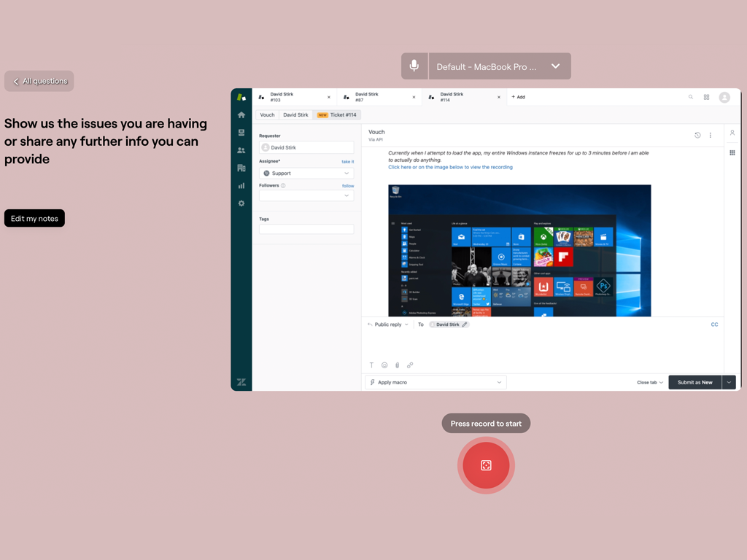This screenshot has height=560, width=747.
Task: Open the admin gear icon in sidebar
Action: [241, 203]
